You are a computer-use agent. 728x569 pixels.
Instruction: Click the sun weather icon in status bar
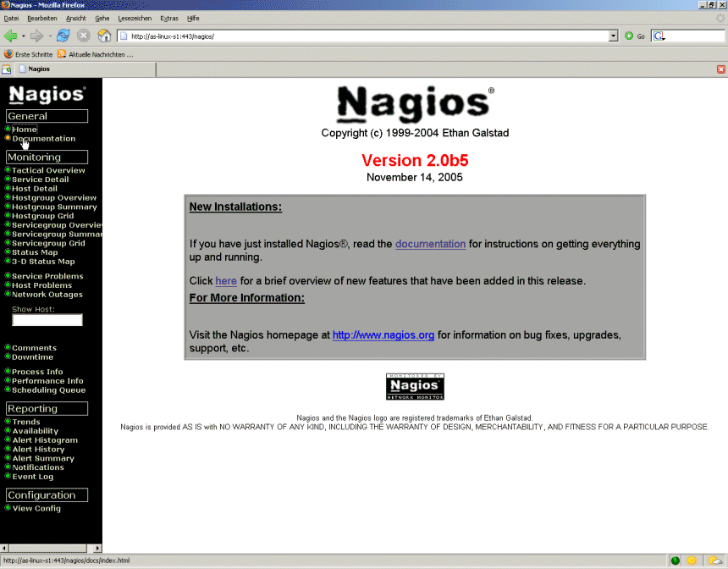click(x=692, y=561)
